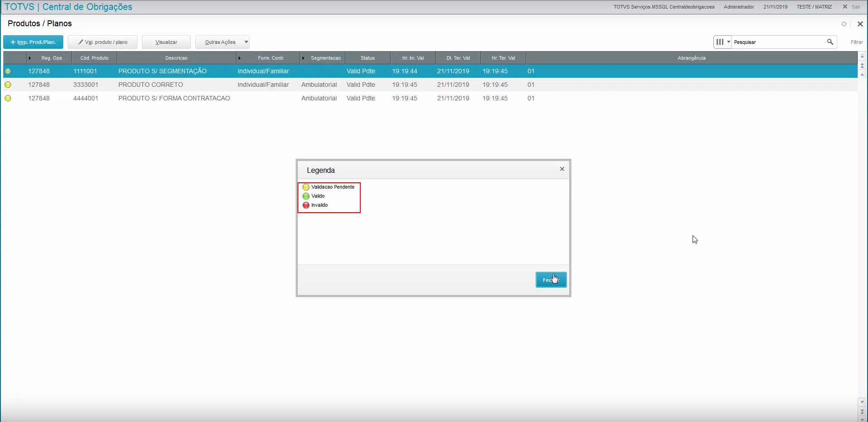The image size is (868, 422).
Task: Click the Imp. Prod./Plan. button
Action: 33,42
